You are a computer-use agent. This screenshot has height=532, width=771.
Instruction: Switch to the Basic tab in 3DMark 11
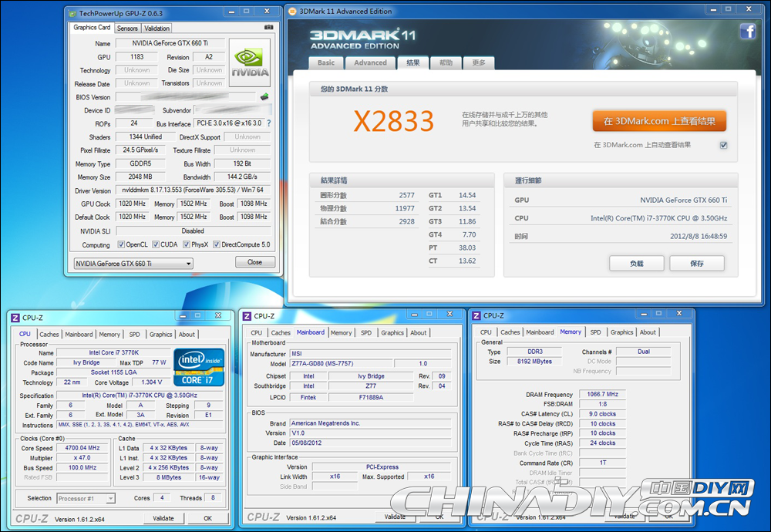(x=326, y=63)
